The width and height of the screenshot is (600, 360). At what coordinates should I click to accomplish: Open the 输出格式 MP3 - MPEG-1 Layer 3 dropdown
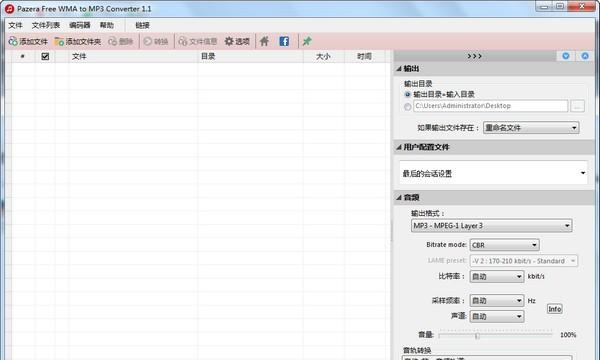point(492,226)
